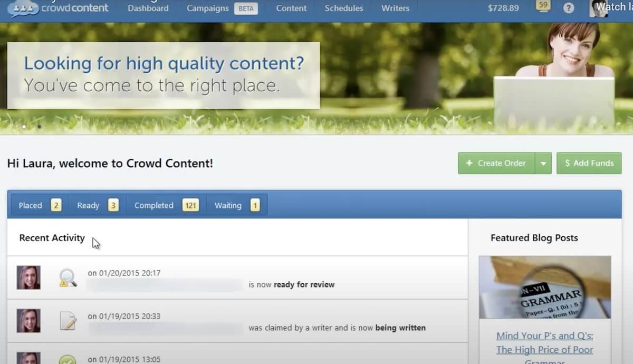Click the Recent Activity heading
The height and width of the screenshot is (364, 633).
[52, 238]
